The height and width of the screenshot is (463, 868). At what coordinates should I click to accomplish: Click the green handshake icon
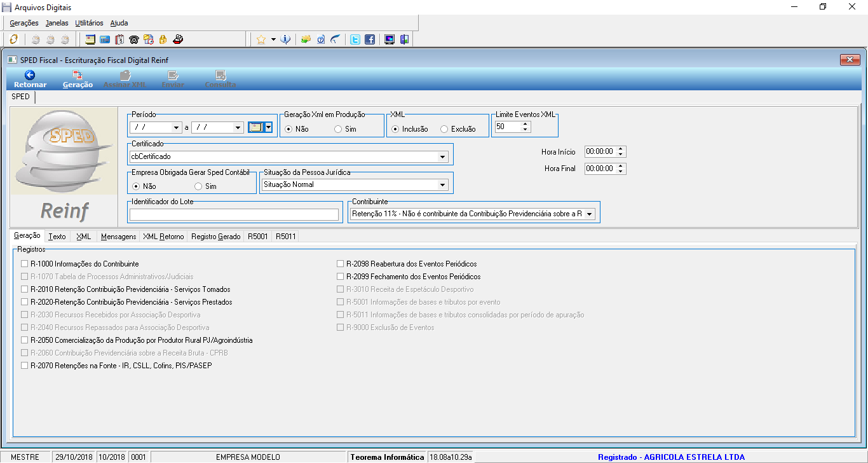pos(306,39)
